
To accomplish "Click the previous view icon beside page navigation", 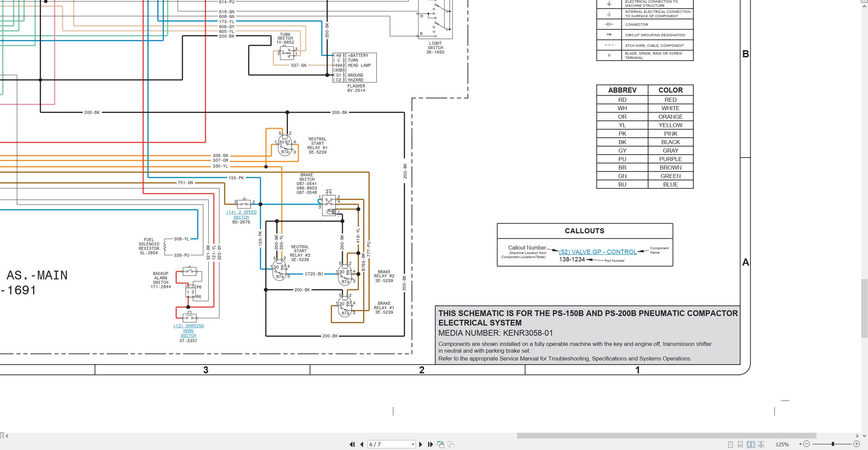I will tap(441, 444).
